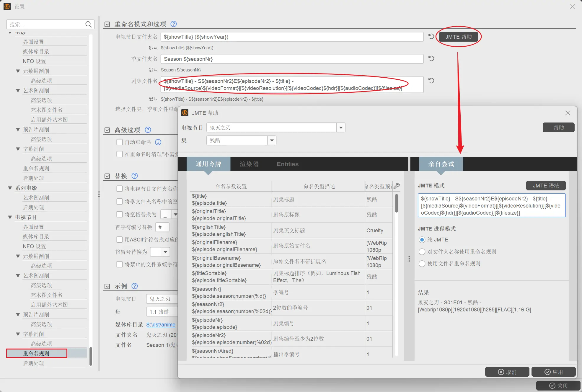Click the JMTE 语法 button

[546, 185]
